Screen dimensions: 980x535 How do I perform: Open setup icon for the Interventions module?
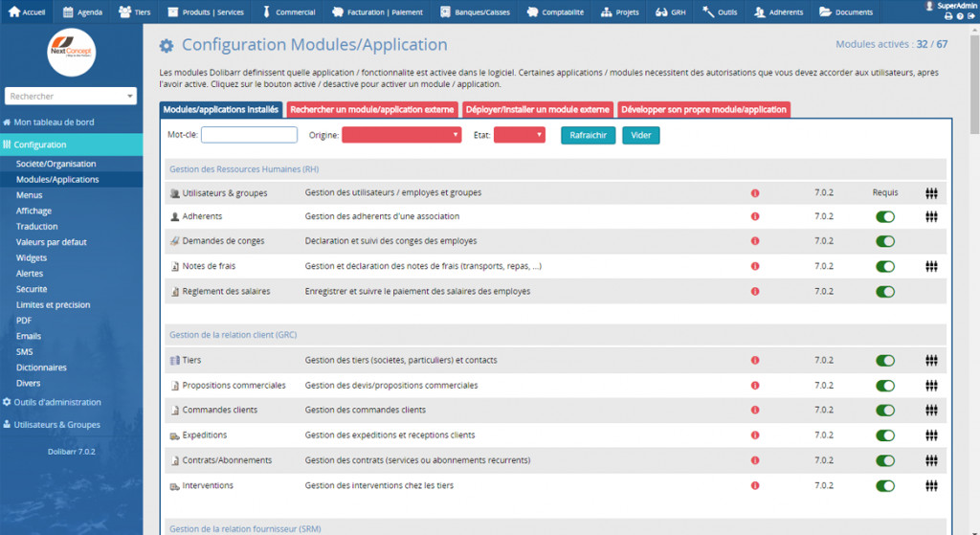[x=930, y=486]
